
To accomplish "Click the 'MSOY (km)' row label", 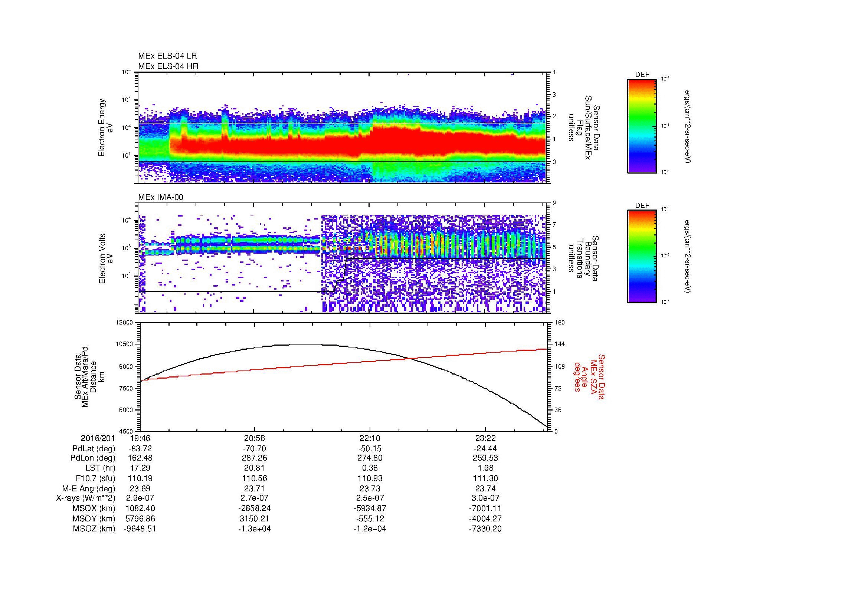I will pyautogui.click(x=94, y=519).
